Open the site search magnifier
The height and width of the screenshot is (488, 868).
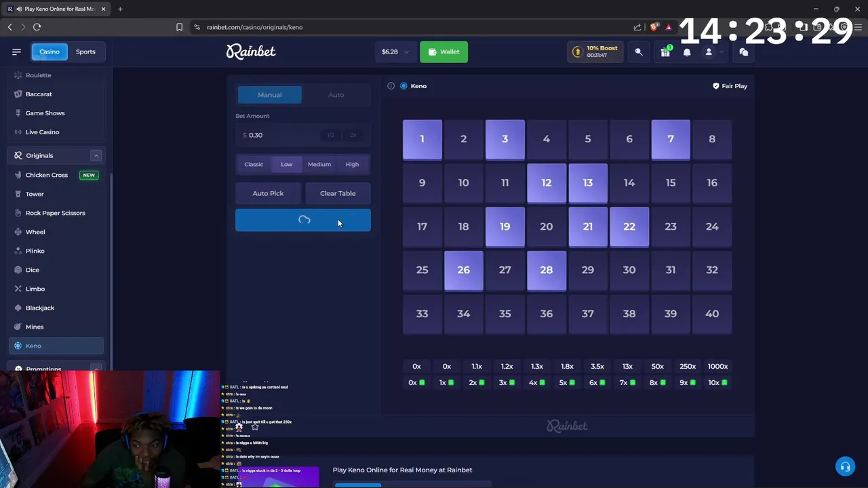pos(638,52)
